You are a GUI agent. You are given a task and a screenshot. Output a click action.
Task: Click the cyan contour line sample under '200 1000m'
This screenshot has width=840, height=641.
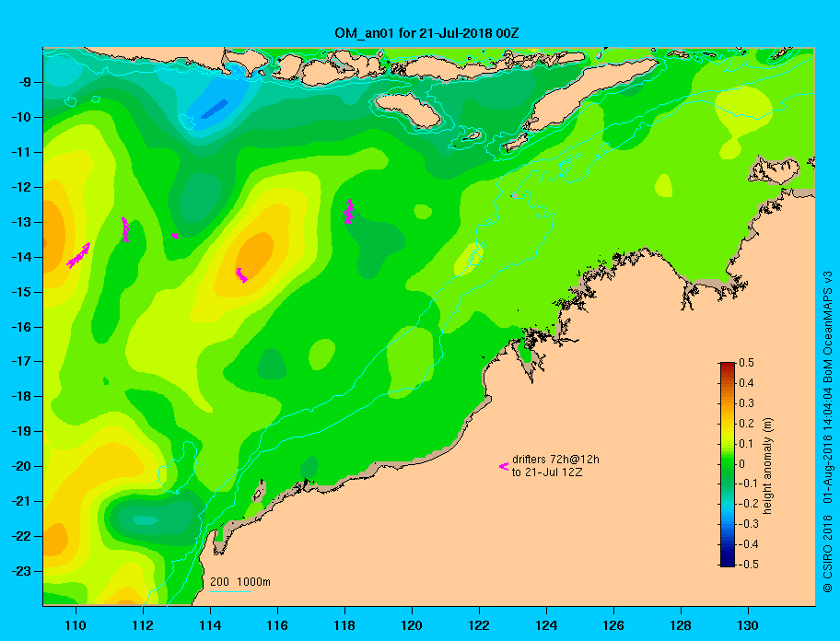[x=230, y=591]
